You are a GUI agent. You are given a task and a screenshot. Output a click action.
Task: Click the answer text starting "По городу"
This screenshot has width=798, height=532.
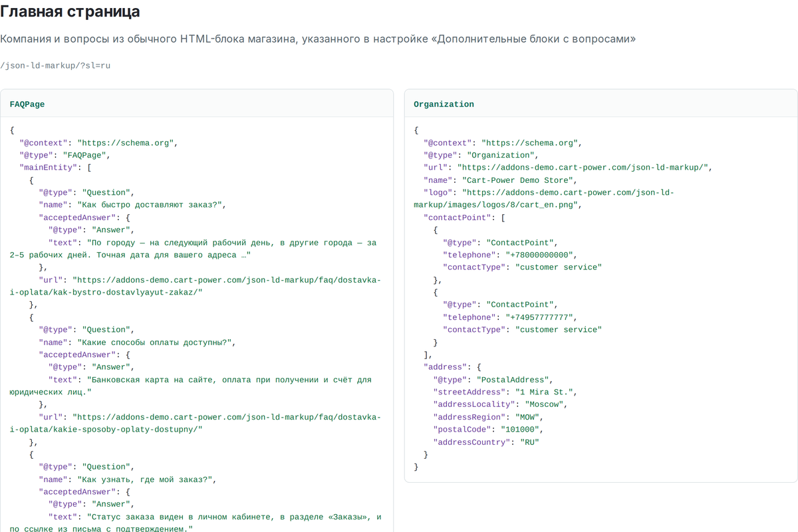click(x=193, y=249)
